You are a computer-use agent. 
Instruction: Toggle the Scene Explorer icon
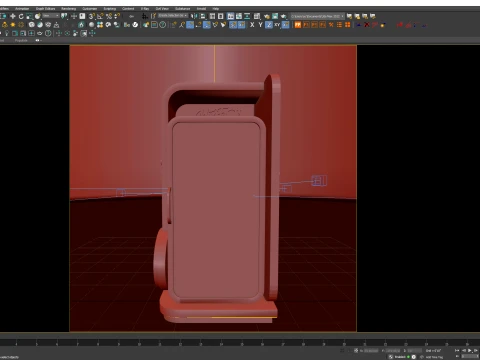pos(212,16)
